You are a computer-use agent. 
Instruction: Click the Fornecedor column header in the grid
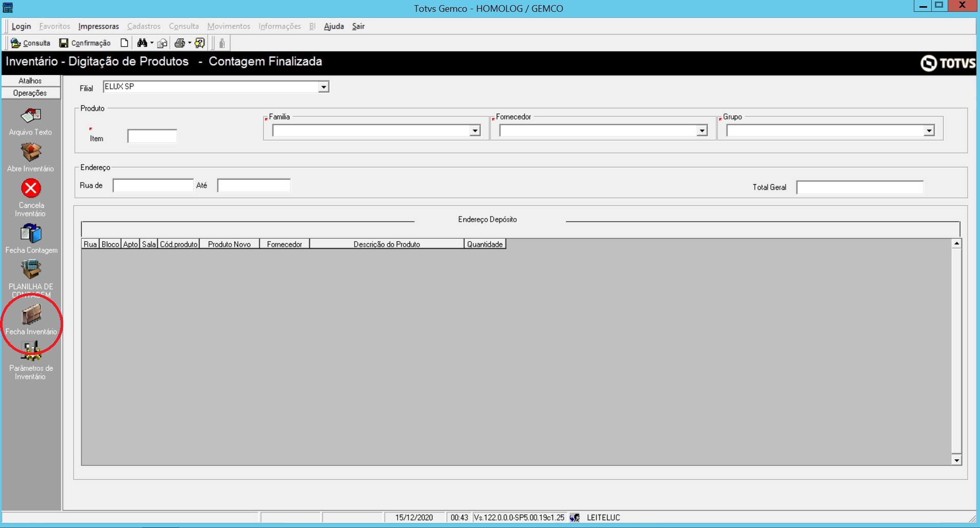coord(284,244)
